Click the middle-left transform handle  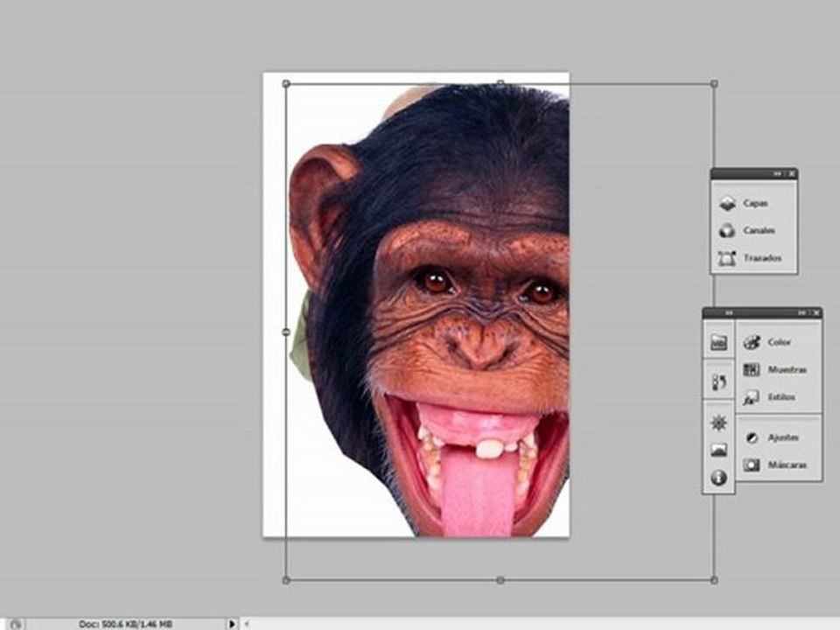(x=286, y=332)
